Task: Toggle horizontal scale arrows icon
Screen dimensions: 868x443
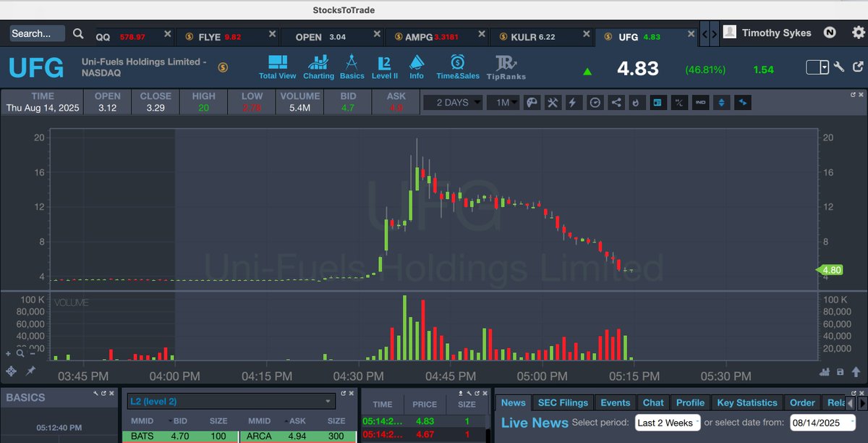Action: click(x=742, y=102)
